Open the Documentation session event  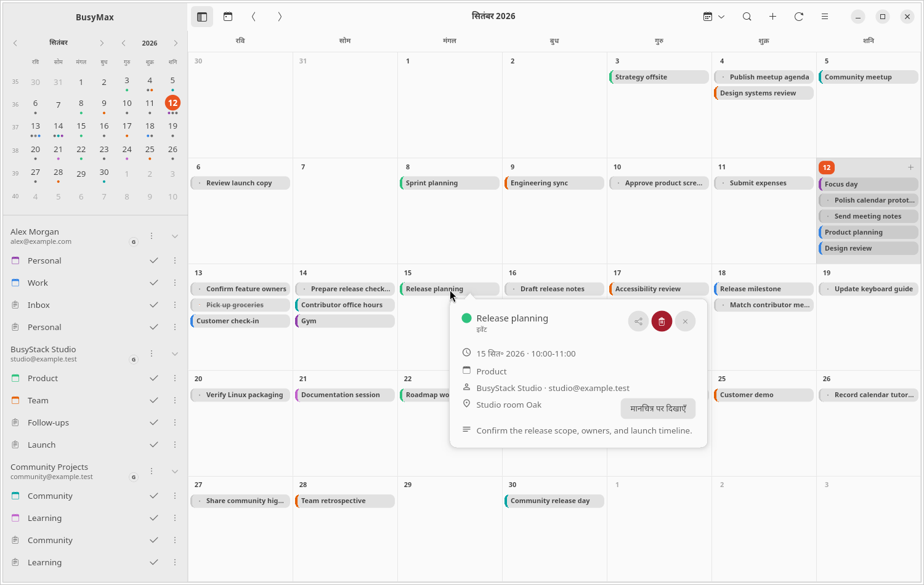coord(345,395)
